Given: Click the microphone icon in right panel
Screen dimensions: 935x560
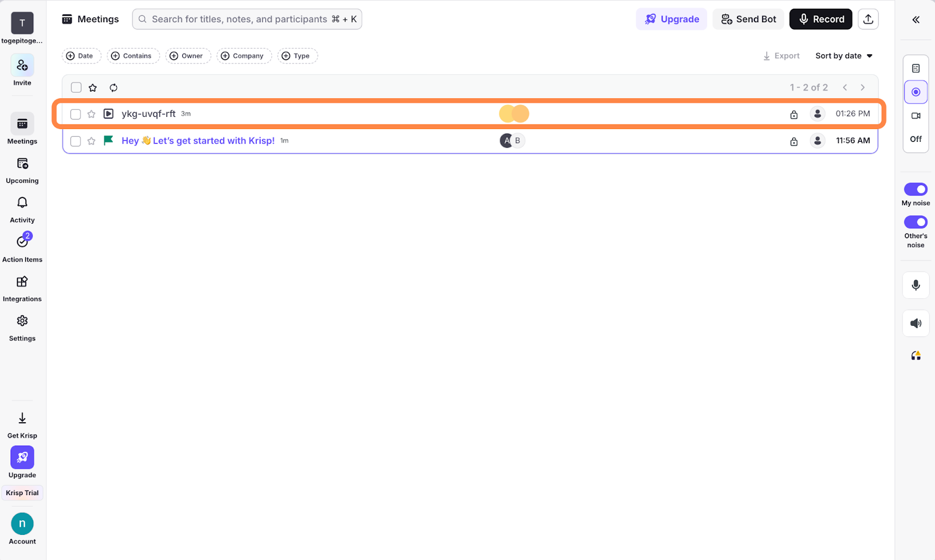Looking at the screenshot, I should click(x=915, y=285).
